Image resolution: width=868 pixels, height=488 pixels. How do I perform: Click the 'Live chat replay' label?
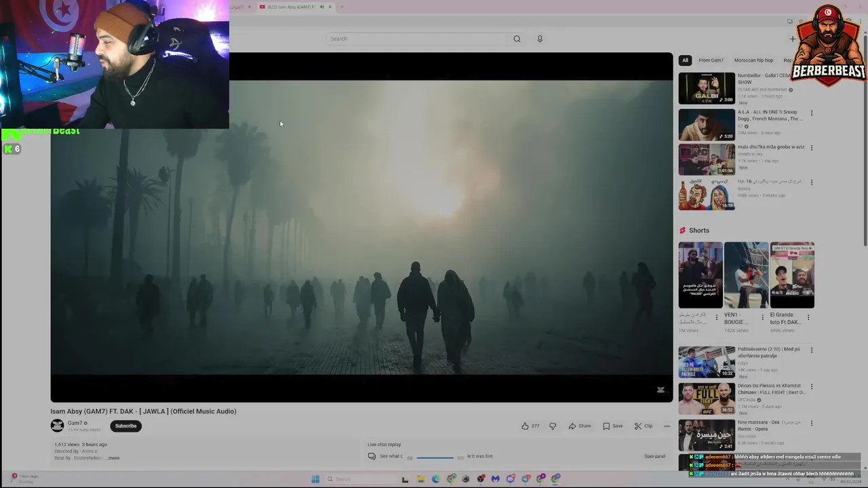click(x=384, y=445)
